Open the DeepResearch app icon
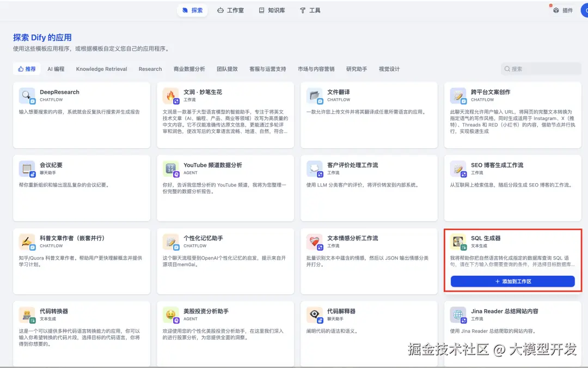The image size is (588, 368). tap(27, 96)
